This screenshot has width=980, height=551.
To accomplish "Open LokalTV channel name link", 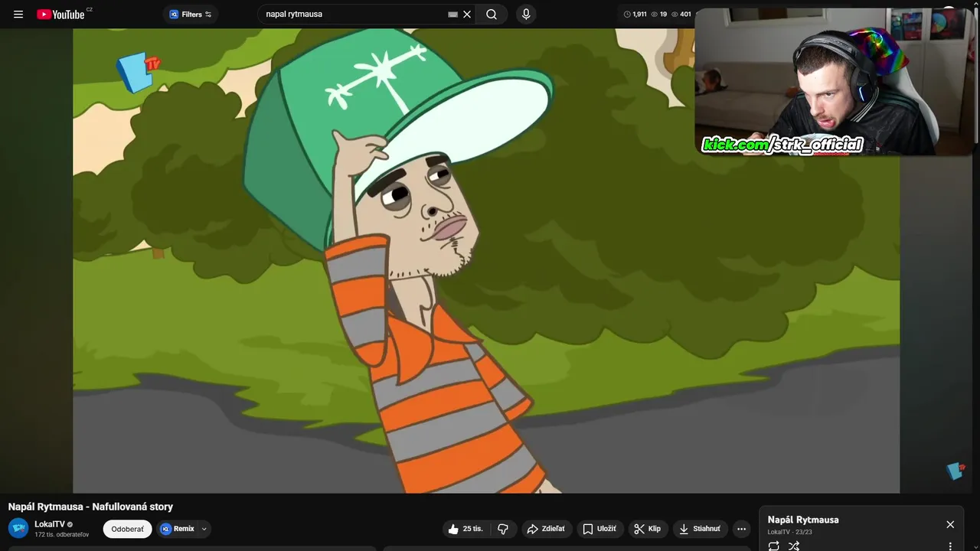I will coord(50,524).
